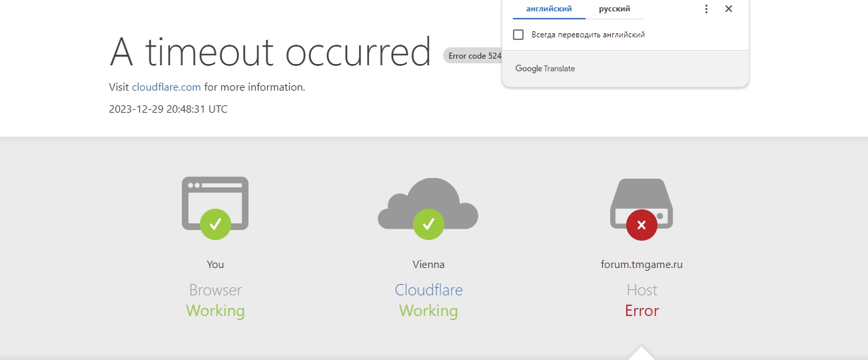Click the green checkmark on the browser icon
This screenshot has width=868, height=362.
[215, 225]
